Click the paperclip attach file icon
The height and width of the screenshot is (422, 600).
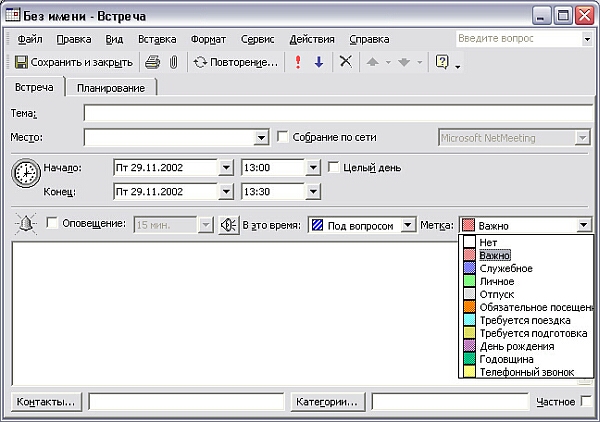click(x=172, y=62)
